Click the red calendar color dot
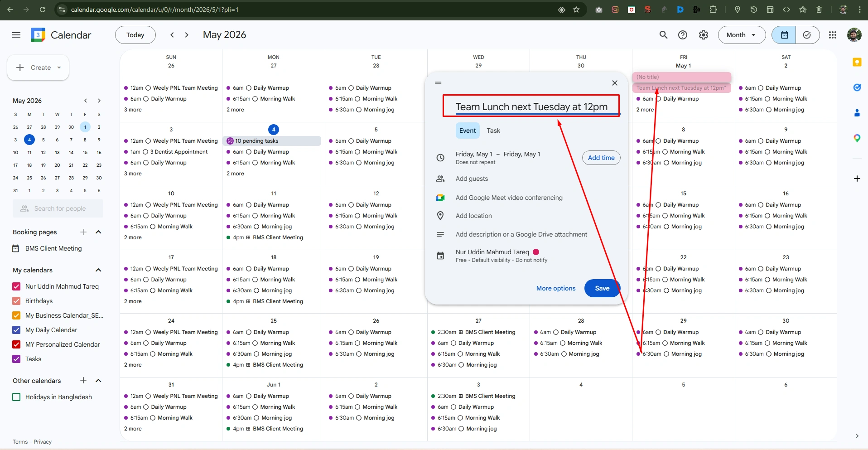This screenshot has width=868, height=450. pos(536,252)
